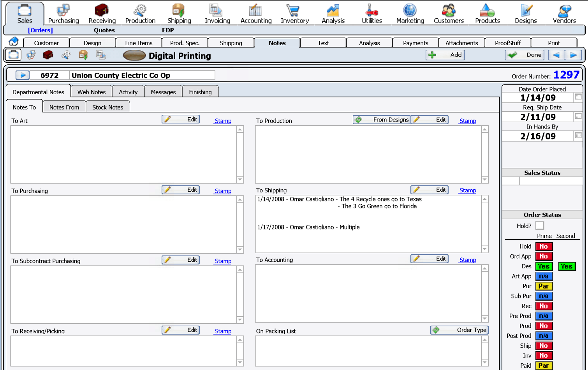Click the small sales icon in second toolbar
This screenshot has width=588, height=370.
point(13,55)
